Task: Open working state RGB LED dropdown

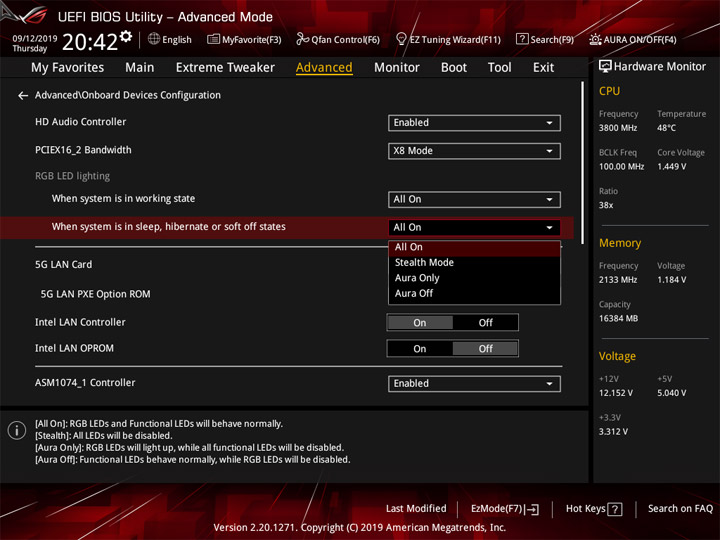Action: [474, 200]
